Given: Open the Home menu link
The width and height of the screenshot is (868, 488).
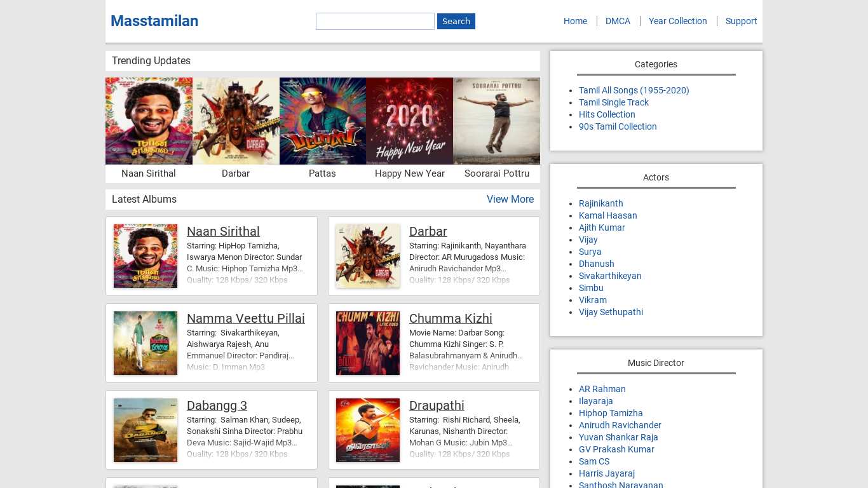Looking at the screenshot, I should click(575, 21).
